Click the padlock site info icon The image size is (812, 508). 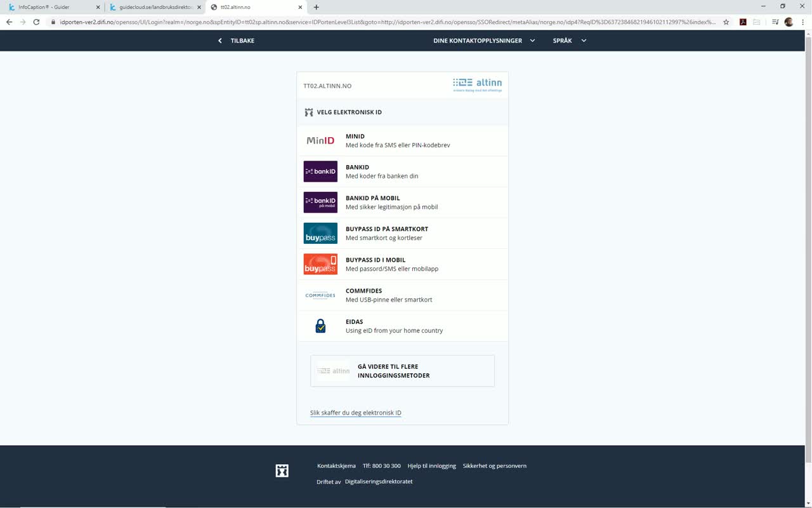point(53,22)
